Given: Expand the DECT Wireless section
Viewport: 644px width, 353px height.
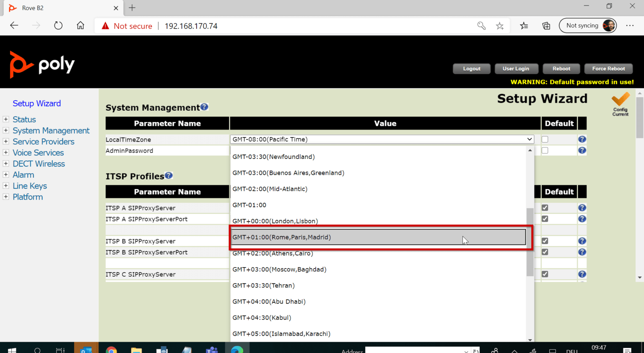Looking at the screenshot, I should (x=6, y=164).
